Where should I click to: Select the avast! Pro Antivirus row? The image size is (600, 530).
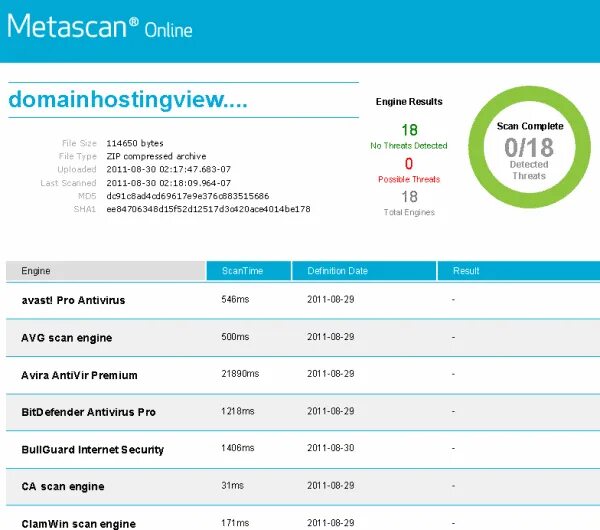303,300
